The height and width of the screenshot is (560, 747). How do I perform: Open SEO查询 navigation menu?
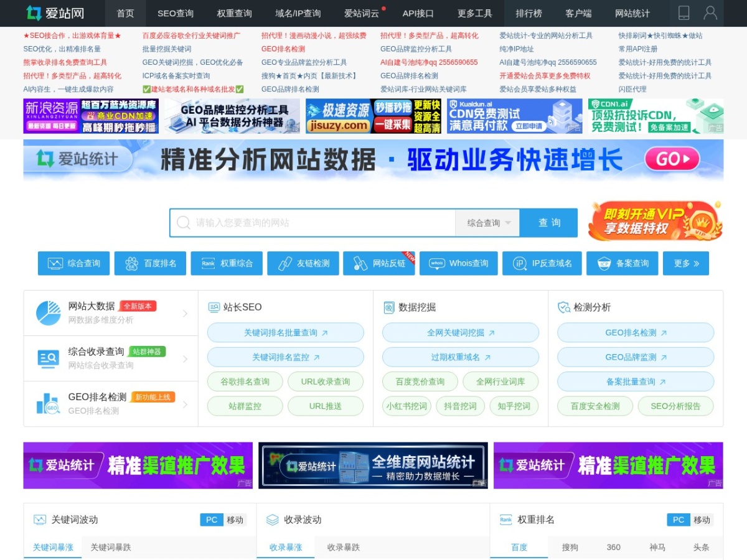coord(176,13)
